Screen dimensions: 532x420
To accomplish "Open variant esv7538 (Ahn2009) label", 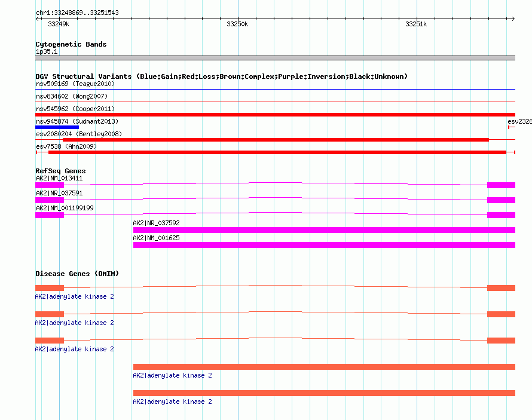I will pos(66,146).
